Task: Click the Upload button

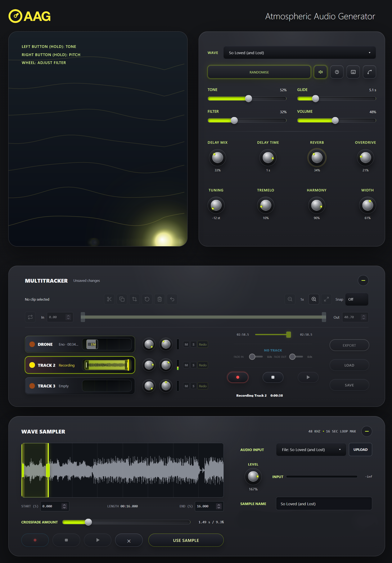Action: click(x=360, y=450)
